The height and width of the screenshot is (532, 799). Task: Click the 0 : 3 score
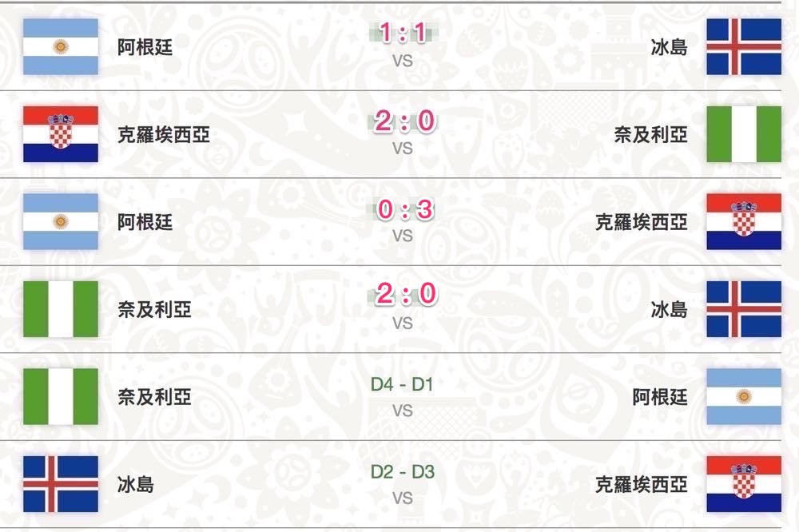[403, 209]
